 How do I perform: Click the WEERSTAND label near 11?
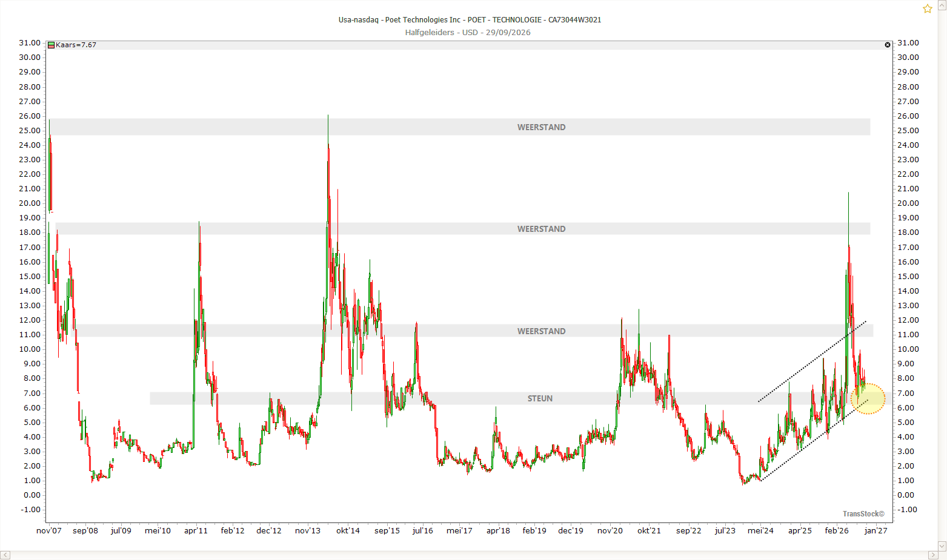pos(541,331)
